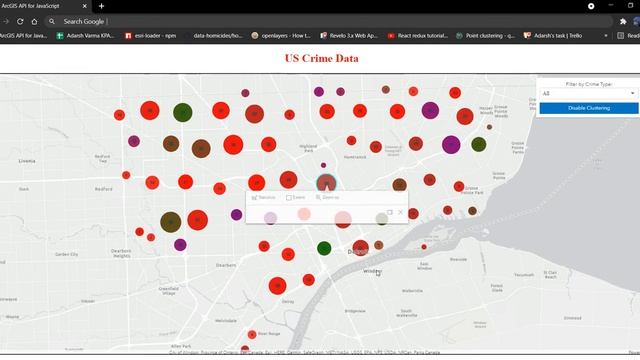The height and width of the screenshot is (360, 640).
Task: Open openlayers How t... bookmark
Action: [x=281, y=36]
